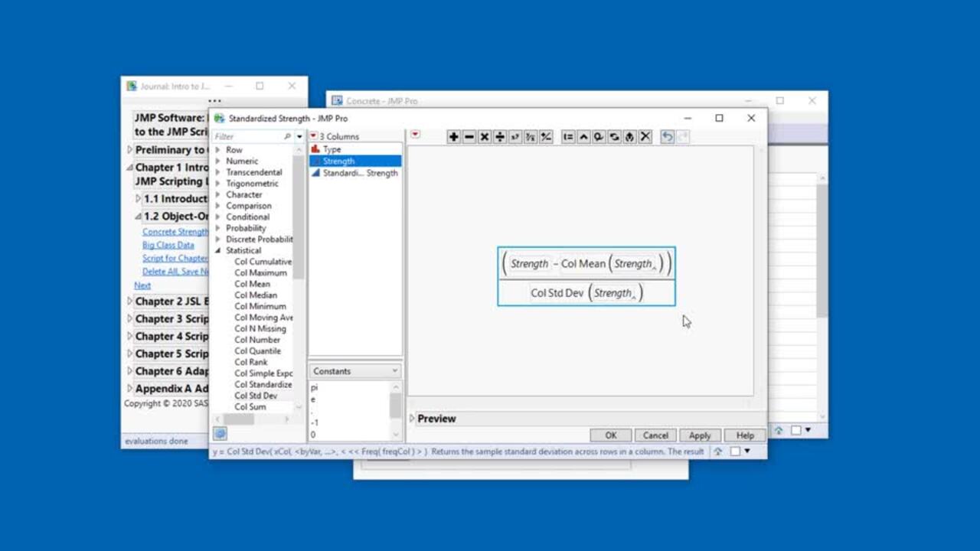
Task: Open the Filter options dropdown arrow
Action: 299,137
